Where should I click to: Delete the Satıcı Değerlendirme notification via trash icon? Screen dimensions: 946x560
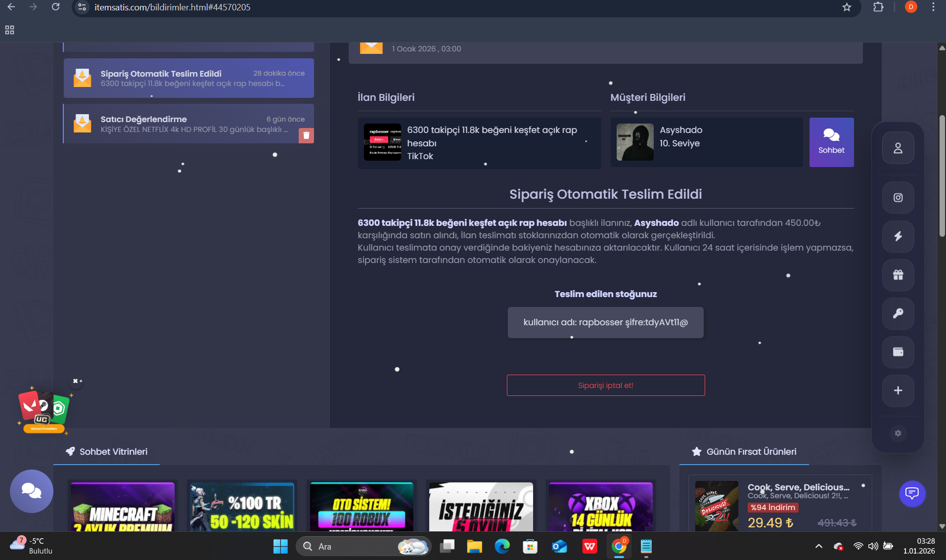point(306,135)
